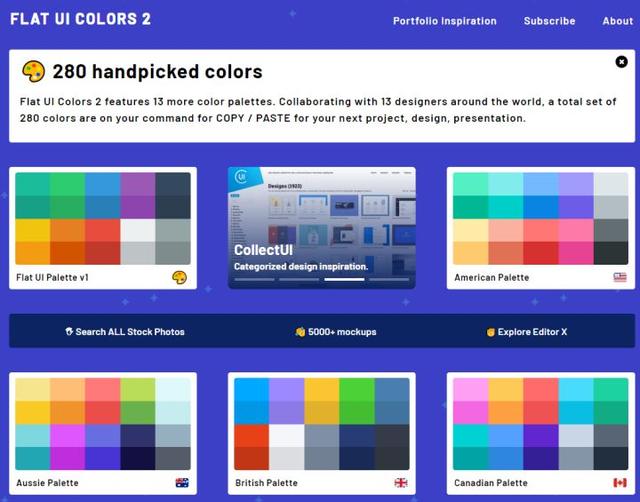This screenshot has width=640, height=502.
Task: Click the banner description paragraph text
Action: click(x=318, y=110)
